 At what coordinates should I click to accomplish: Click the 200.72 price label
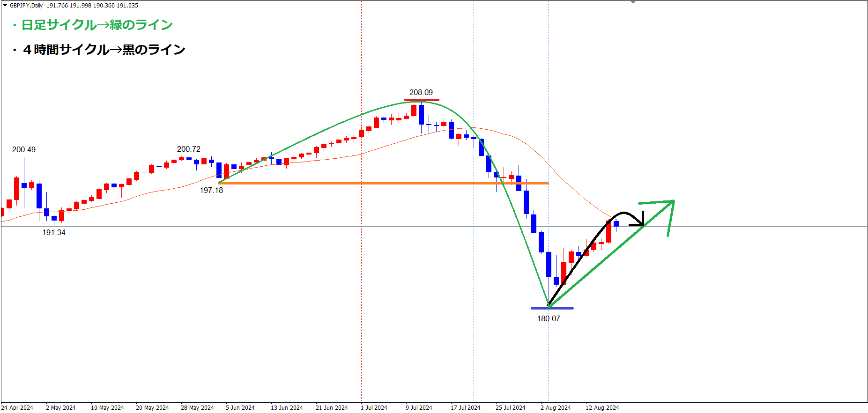tap(188, 149)
